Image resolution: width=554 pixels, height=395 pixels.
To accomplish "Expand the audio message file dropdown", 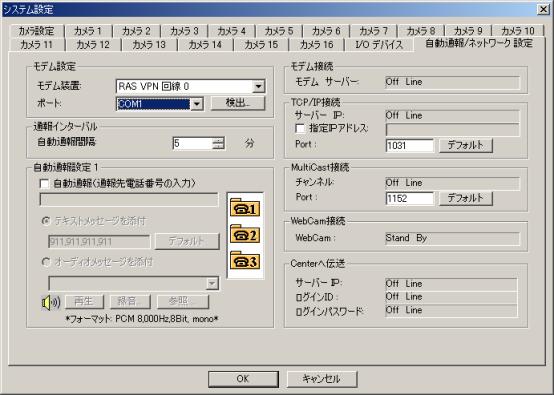I will tap(212, 283).
